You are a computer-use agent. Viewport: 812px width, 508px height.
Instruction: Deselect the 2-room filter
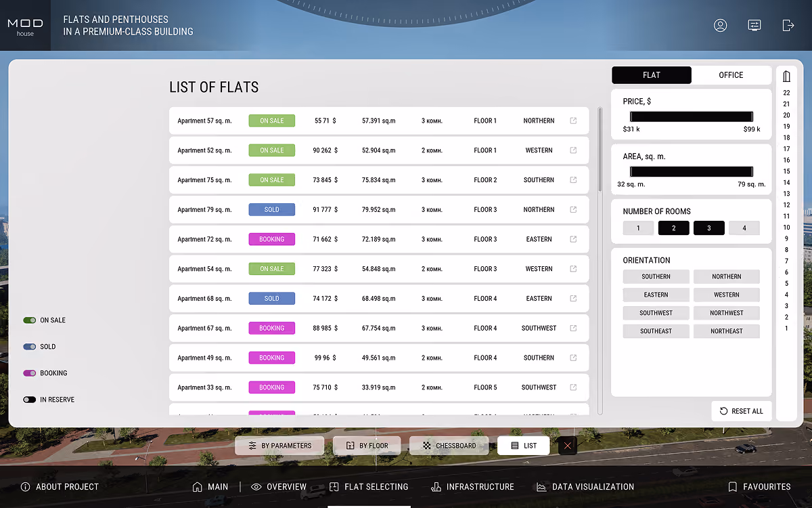point(674,228)
